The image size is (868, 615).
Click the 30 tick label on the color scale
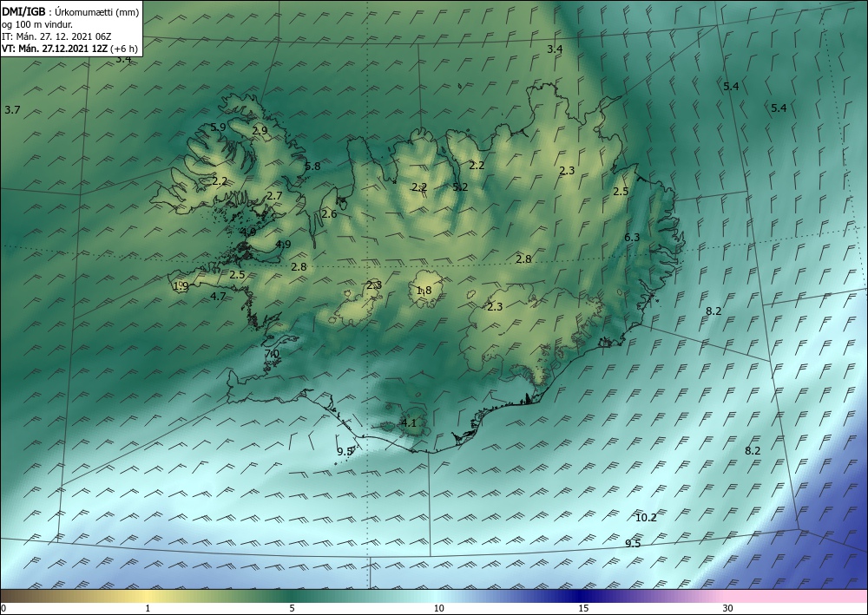(x=728, y=609)
